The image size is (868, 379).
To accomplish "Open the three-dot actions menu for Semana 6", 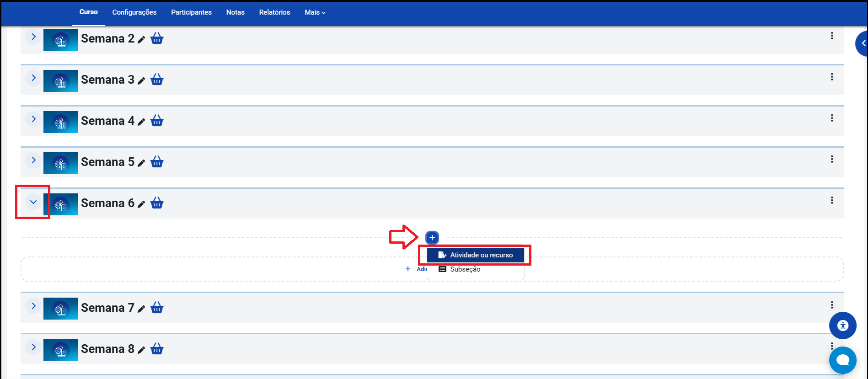I will (831, 200).
